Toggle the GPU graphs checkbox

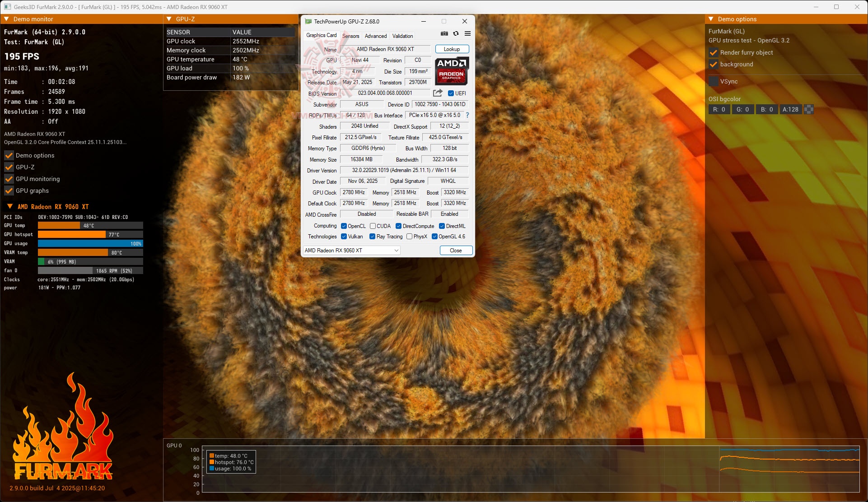9,191
